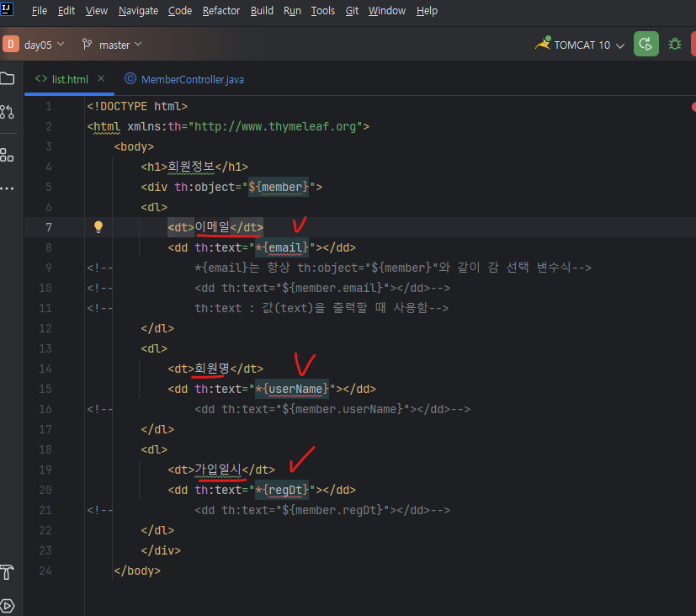Open the Help menu

click(427, 11)
